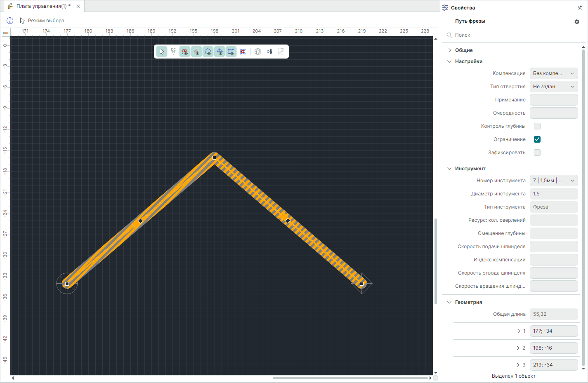
Task: Select the arrow selection tool in canvas toolbar
Action: pyautogui.click(x=162, y=52)
